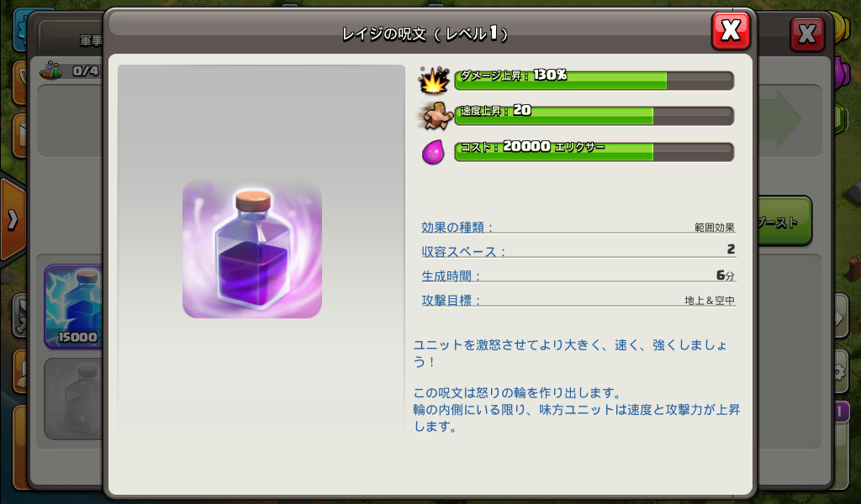Viewport: 861px width, 504px height.
Task: Click the green boost button
Action: pos(784,222)
